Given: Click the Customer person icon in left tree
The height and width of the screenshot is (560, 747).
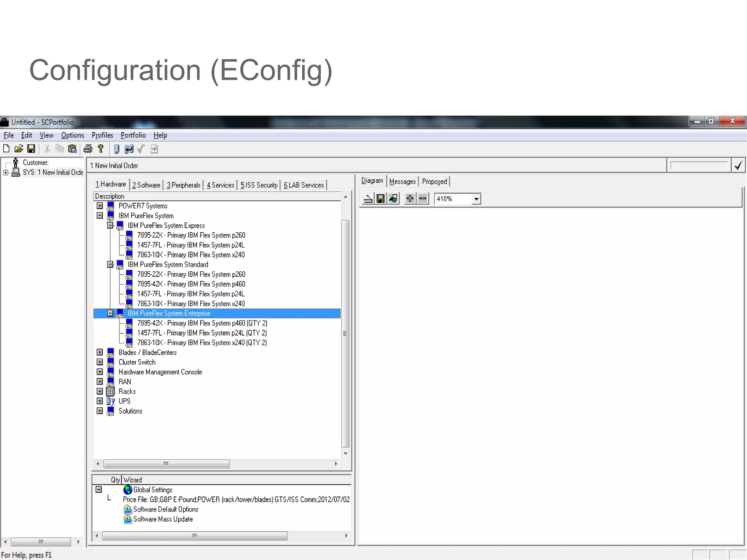Looking at the screenshot, I should coord(16,162).
